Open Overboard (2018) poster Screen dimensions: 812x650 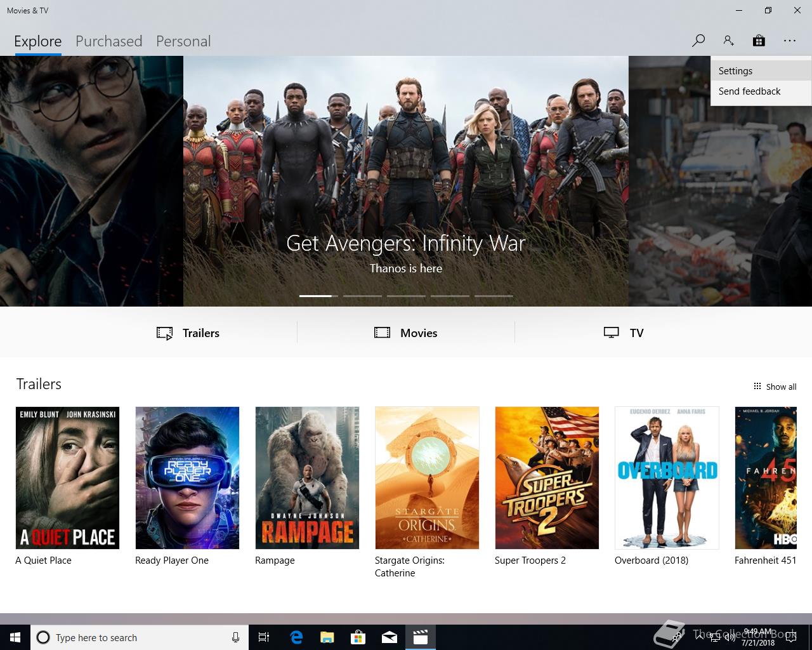(x=667, y=478)
